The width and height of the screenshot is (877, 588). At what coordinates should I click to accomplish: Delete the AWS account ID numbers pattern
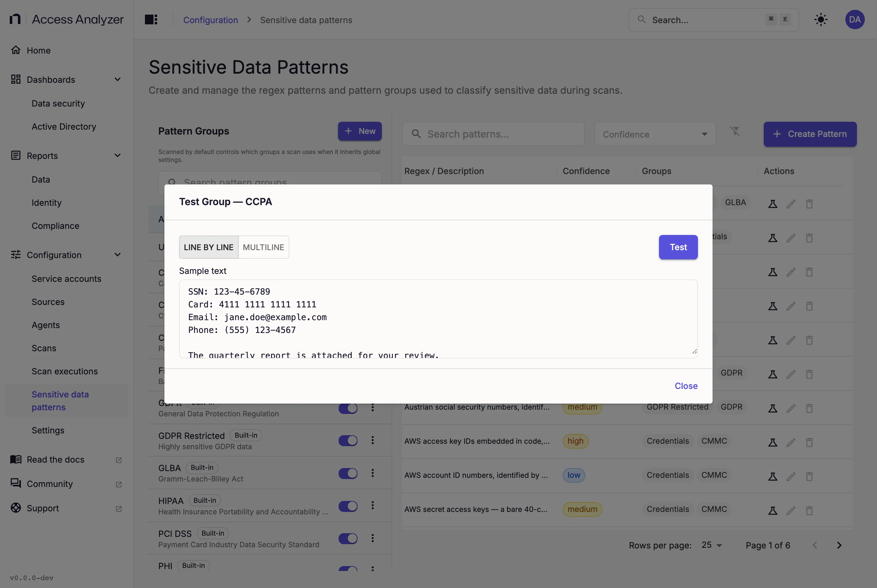pos(809,476)
